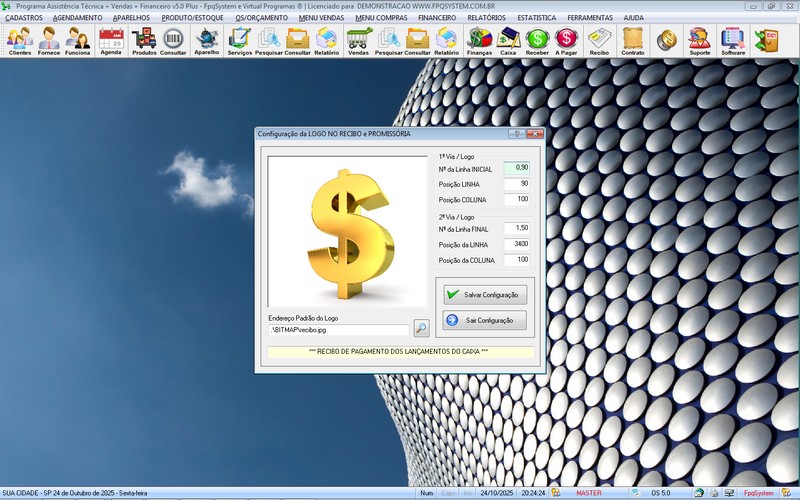Open the APARELHOS menu
The width and height of the screenshot is (800, 500).
coord(132,17)
